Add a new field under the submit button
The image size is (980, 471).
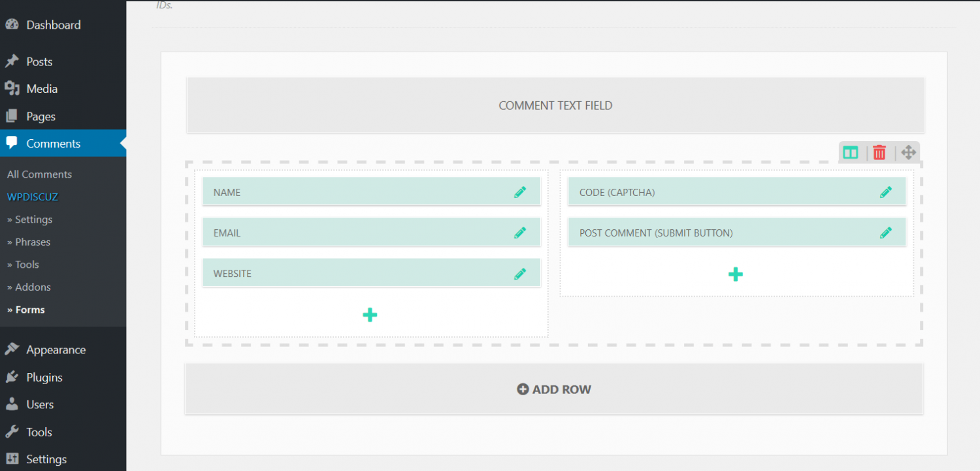tap(736, 274)
